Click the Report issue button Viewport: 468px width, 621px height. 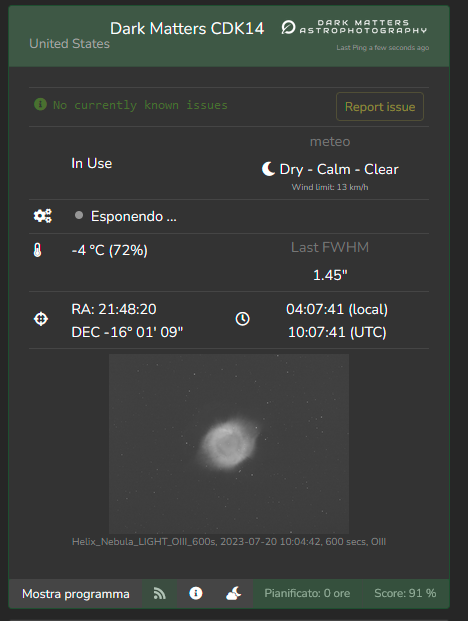(380, 107)
